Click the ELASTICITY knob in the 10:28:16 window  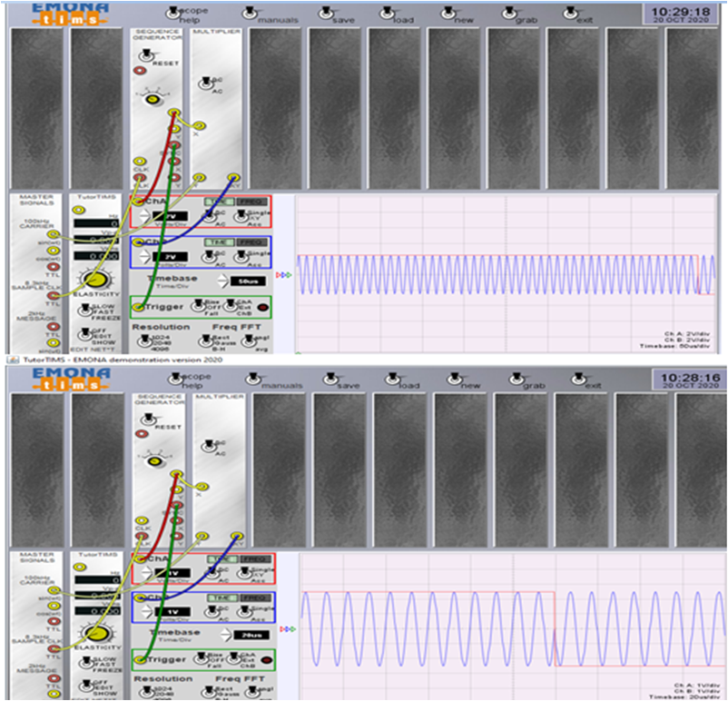(x=97, y=633)
